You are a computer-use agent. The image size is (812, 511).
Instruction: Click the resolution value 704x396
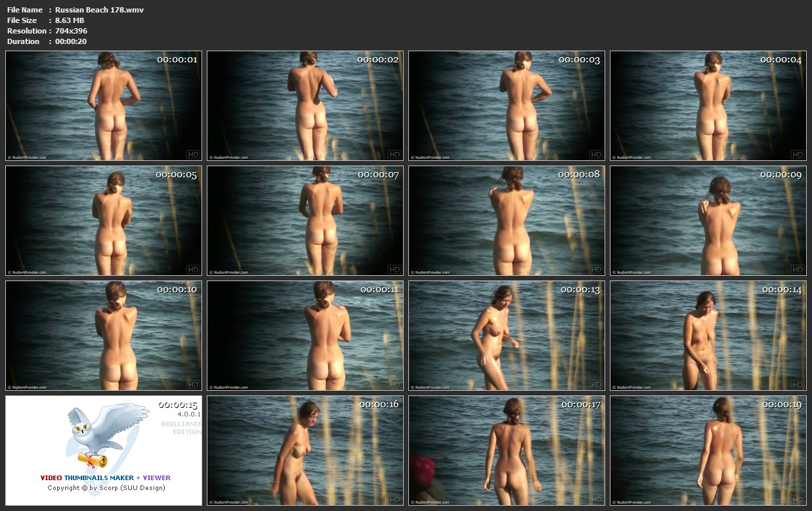71,31
